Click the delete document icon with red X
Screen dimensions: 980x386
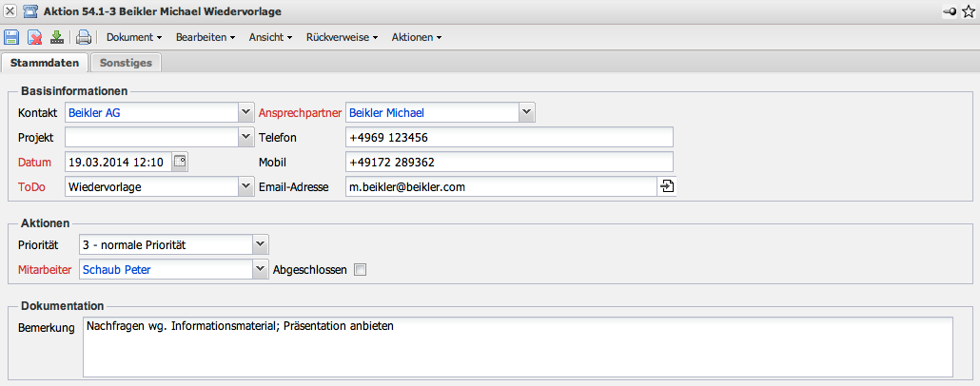tap(34, 38)
